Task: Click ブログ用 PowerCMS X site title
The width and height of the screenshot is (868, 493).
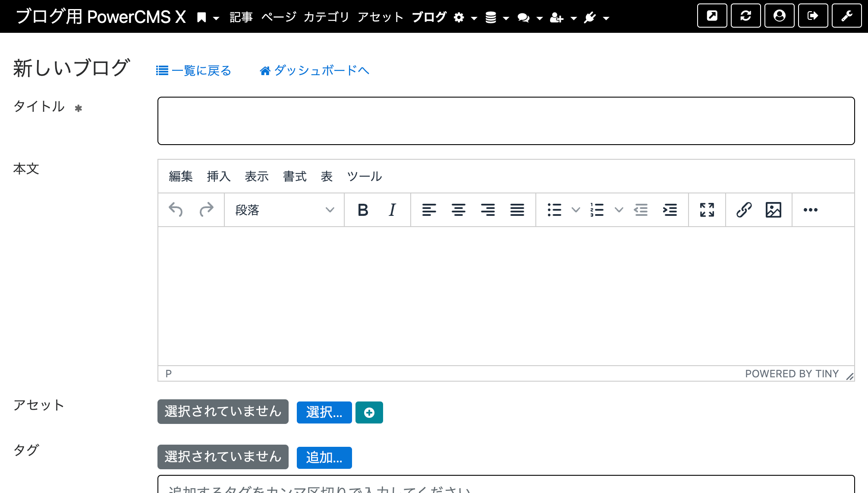Action: pos(101,17)
